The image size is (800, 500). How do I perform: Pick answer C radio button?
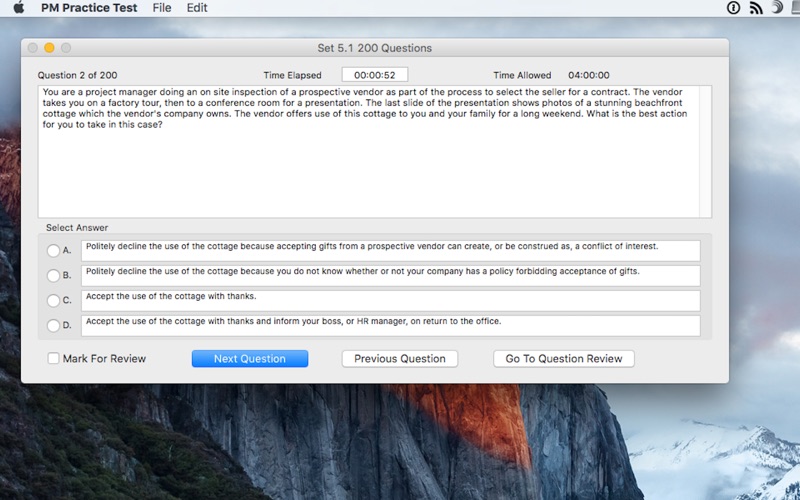coord(53,300)
